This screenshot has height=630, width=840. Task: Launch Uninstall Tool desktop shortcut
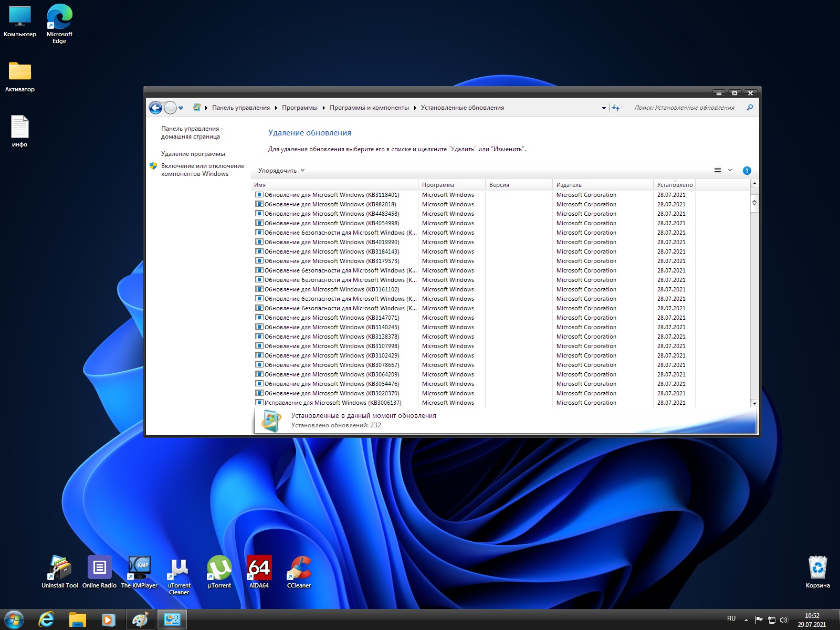60,572
